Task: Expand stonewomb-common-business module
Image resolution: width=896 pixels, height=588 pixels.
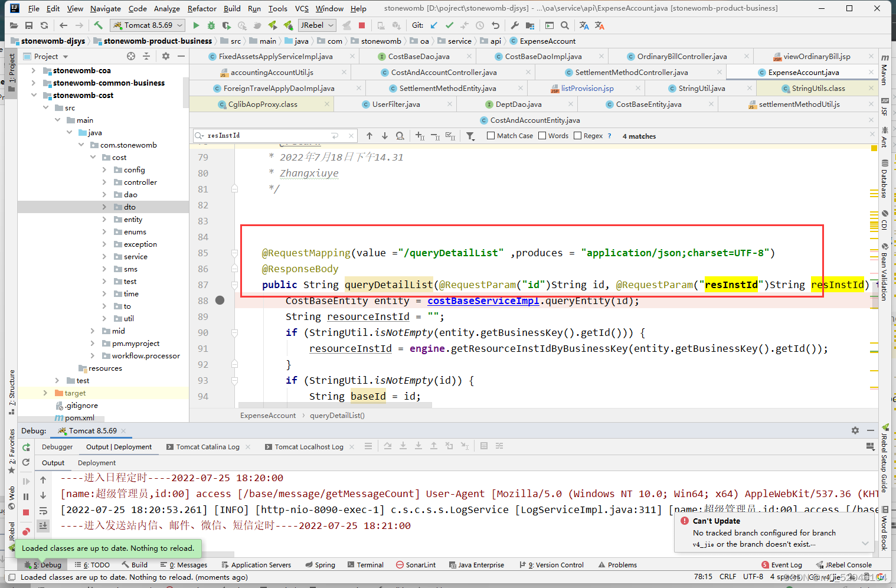Action: click(x=34, y=83)
